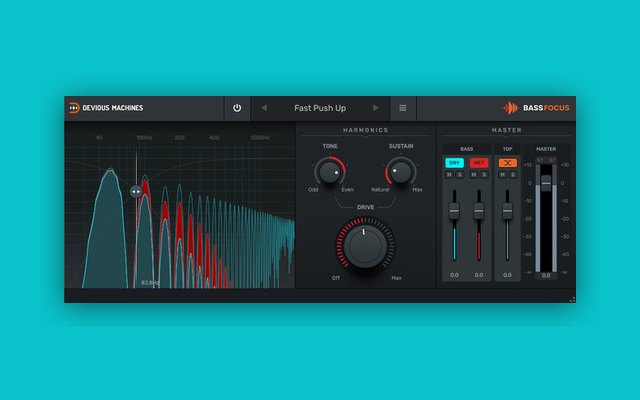Click the window resize grip icon
This screenshot has width=640, height=400.
point(572,300)
